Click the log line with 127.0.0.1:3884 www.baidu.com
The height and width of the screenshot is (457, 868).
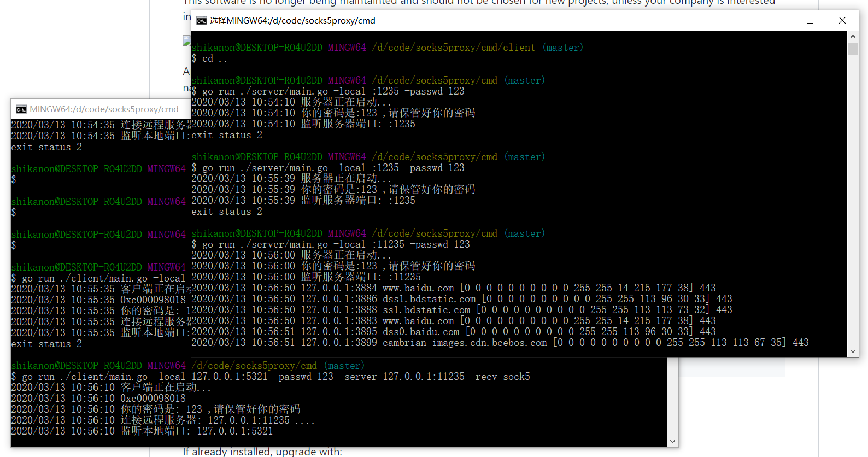pyautogui.click(x=453, y=288)
